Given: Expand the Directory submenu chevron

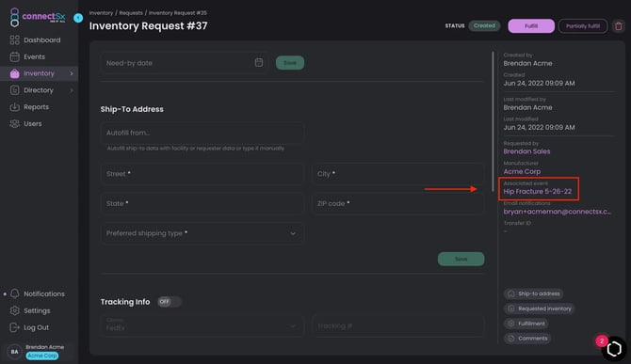Looking at the screenshot, I should (x=72, y=90).
